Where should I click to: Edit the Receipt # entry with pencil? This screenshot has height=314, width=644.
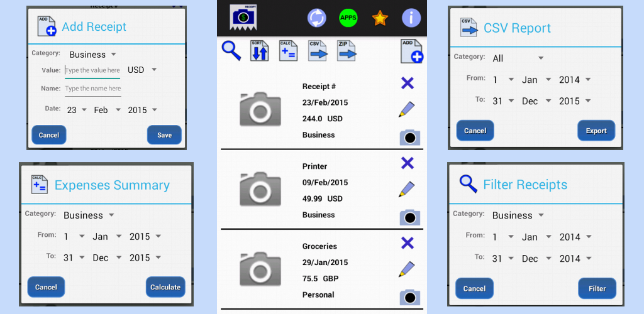[407, 109]
